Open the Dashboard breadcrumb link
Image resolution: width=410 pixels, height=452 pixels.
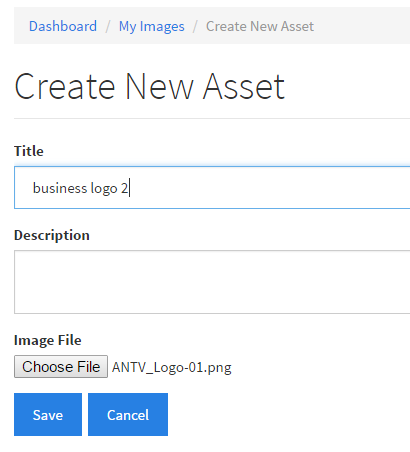(63, 26)
